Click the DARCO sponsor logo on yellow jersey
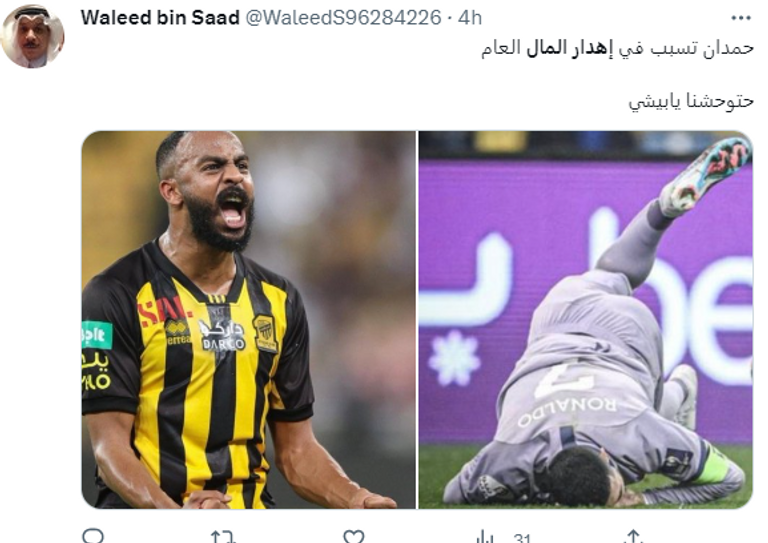768x543 pixels. coord(223,336)
